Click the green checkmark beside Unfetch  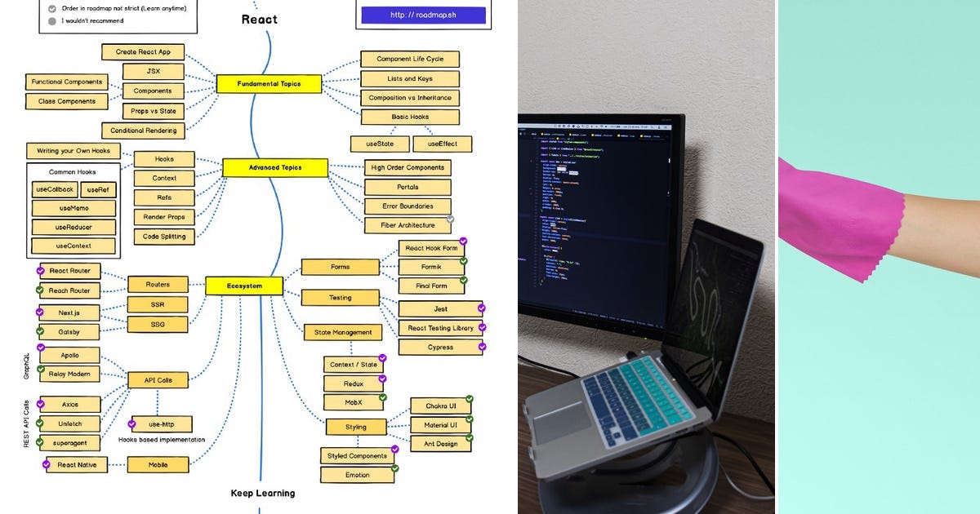tap(41, 423)
